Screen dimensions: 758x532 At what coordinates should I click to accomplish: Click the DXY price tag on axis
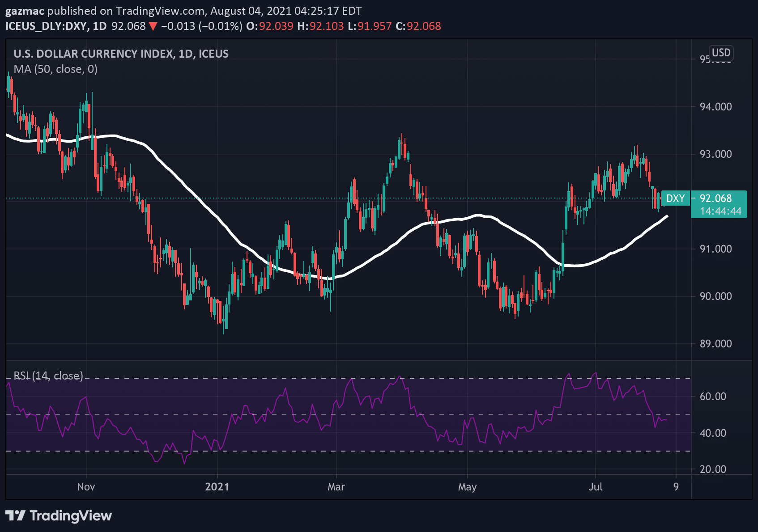pos(675,198)
